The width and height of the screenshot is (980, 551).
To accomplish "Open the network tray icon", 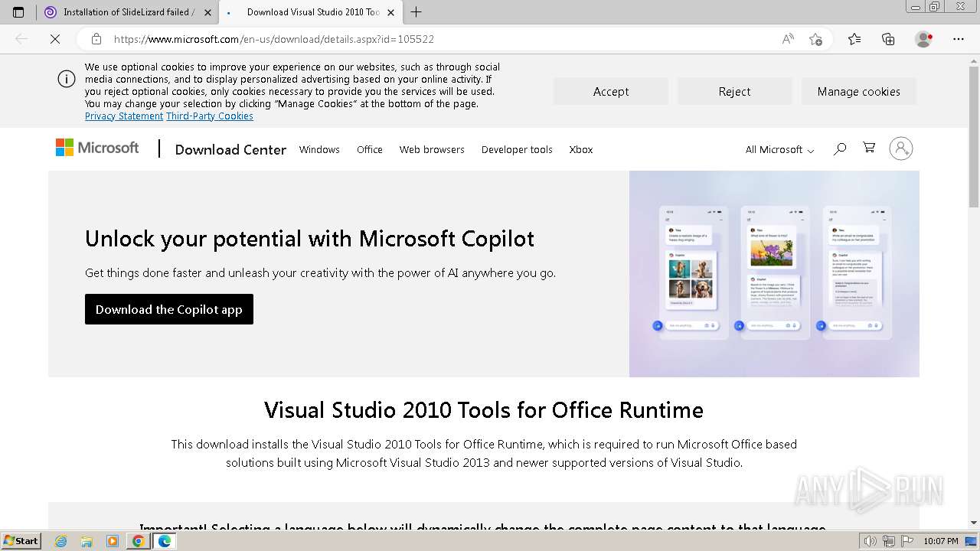I will [x=889, y=541].
